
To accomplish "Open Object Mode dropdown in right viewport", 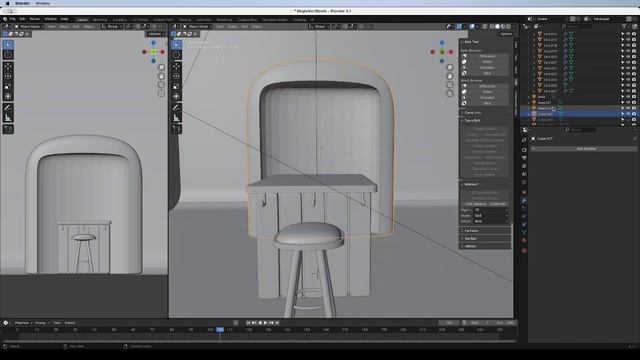I will [x=197, y=27].
